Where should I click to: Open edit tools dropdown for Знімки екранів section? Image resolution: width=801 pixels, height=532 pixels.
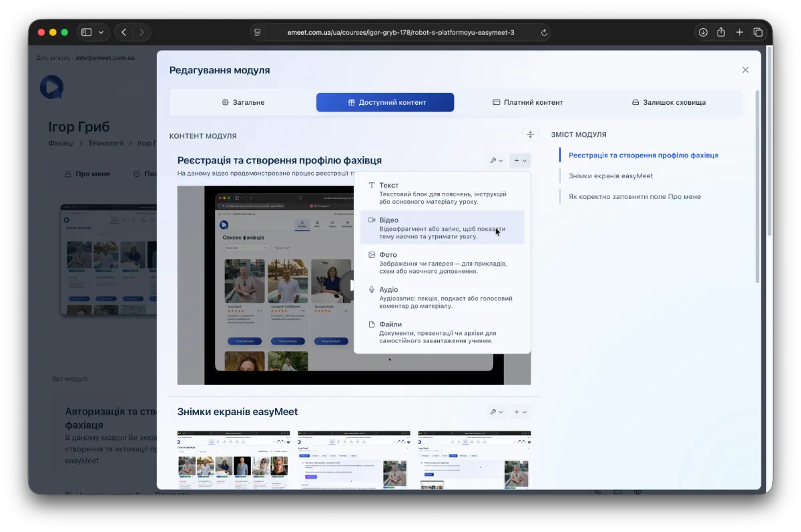[x=496, y=412]
